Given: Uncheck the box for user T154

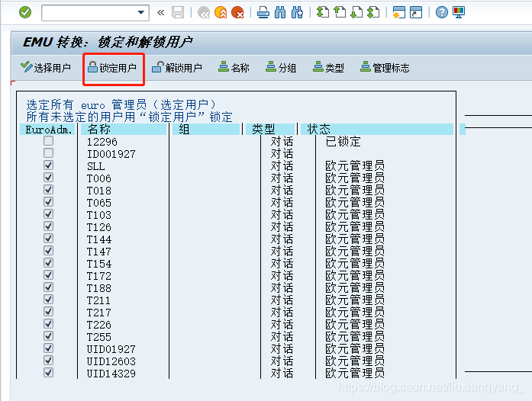Looking at the screenshot, I should pyautogui.click(x=49, y=263).
